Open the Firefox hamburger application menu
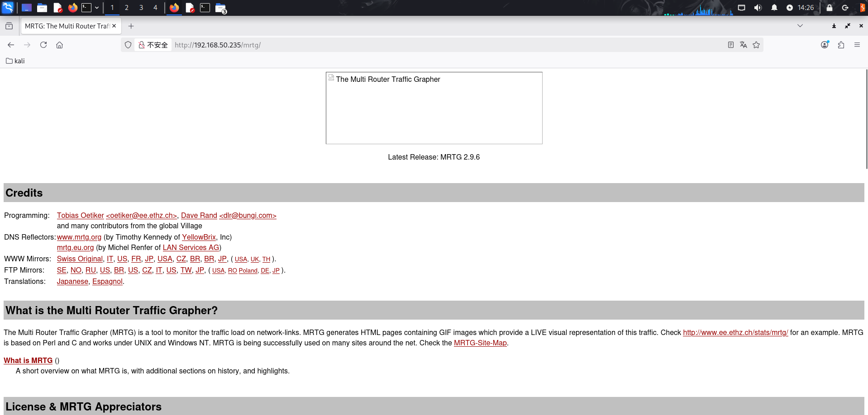This screenshot has width=868, height=415. pyautogui.click(x=857, y=45)
